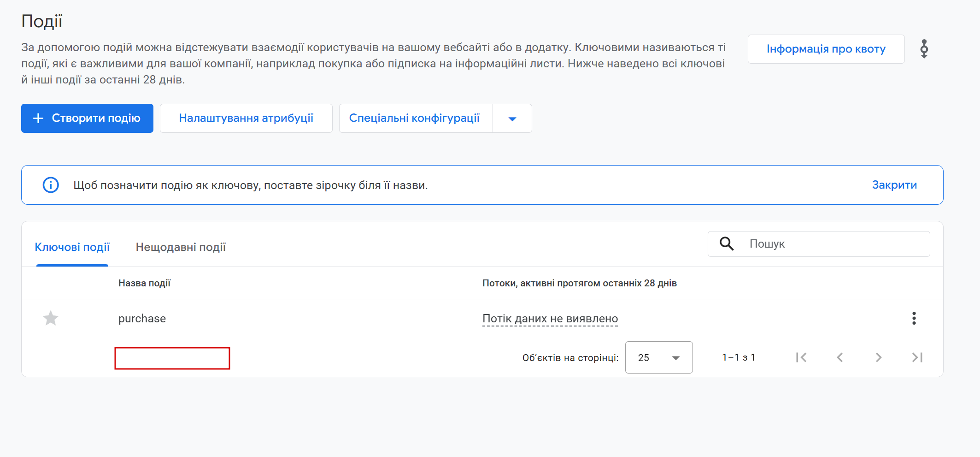
Task: Click Створити подію button
Action: 87,119
